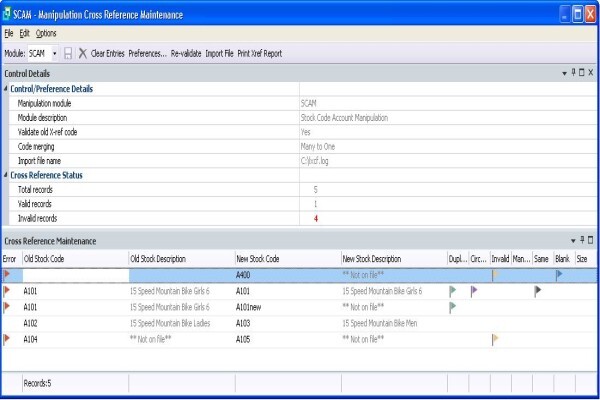This screenshot has height=400, width=600.
Task: Click the dark Same flag on A101 row
Action: click(538, 291)
